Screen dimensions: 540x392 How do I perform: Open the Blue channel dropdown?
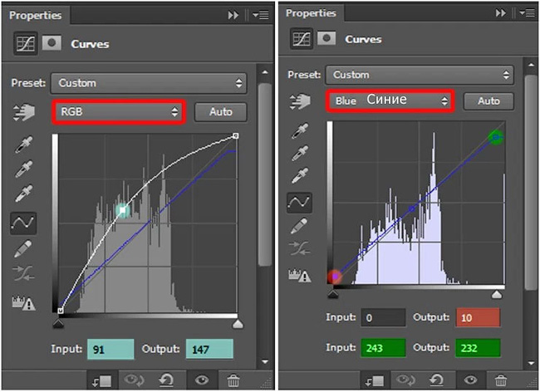pos(390,100)
